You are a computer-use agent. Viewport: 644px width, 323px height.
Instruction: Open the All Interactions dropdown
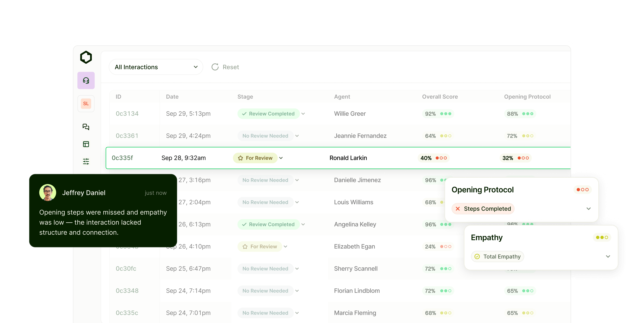point(156,67)
